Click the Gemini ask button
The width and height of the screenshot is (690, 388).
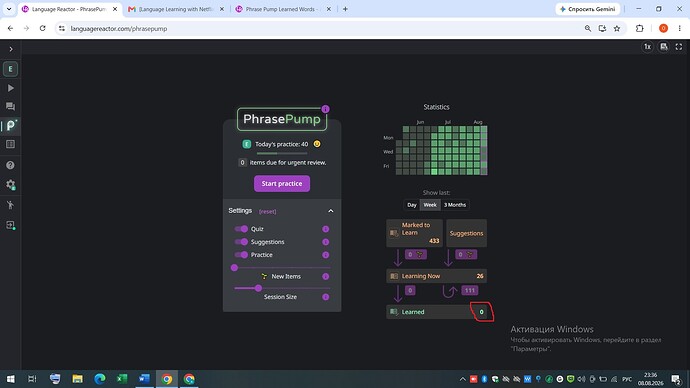(x=588, y=9)
